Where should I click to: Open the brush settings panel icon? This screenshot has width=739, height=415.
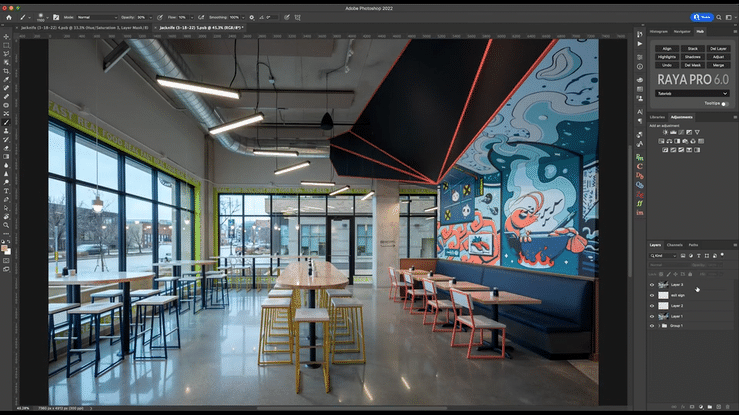56,17
